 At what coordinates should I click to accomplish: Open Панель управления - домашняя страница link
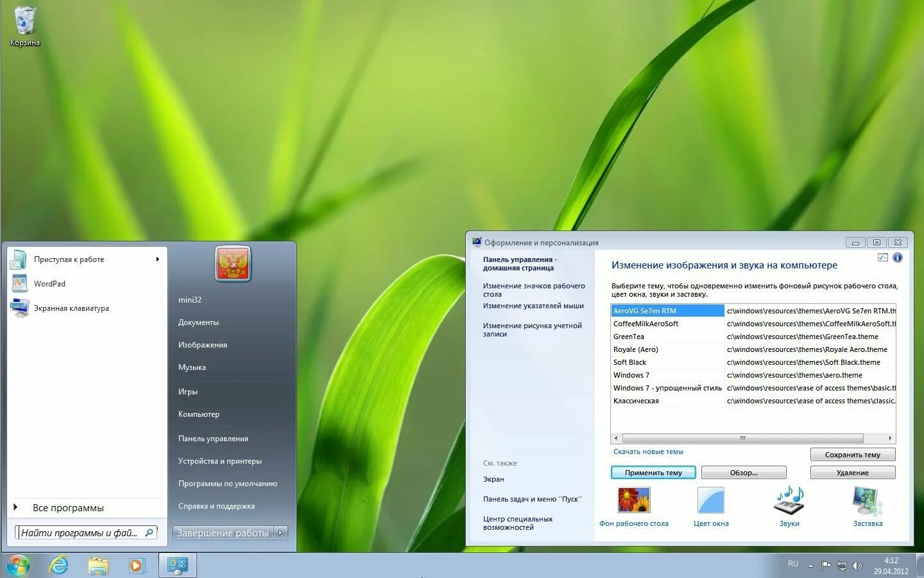click(x=520, y=264)
